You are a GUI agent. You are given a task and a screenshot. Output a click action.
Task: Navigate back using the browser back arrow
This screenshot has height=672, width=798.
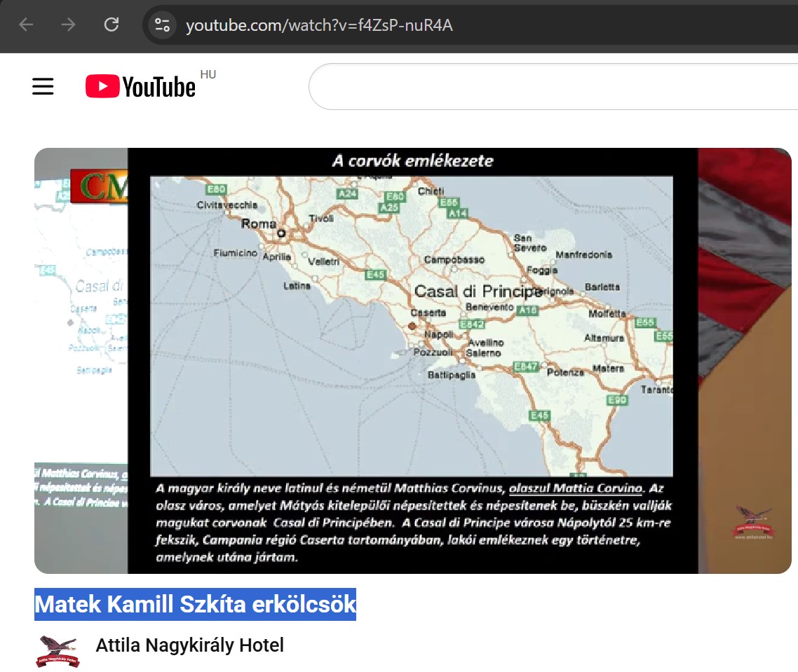point(26,24)
